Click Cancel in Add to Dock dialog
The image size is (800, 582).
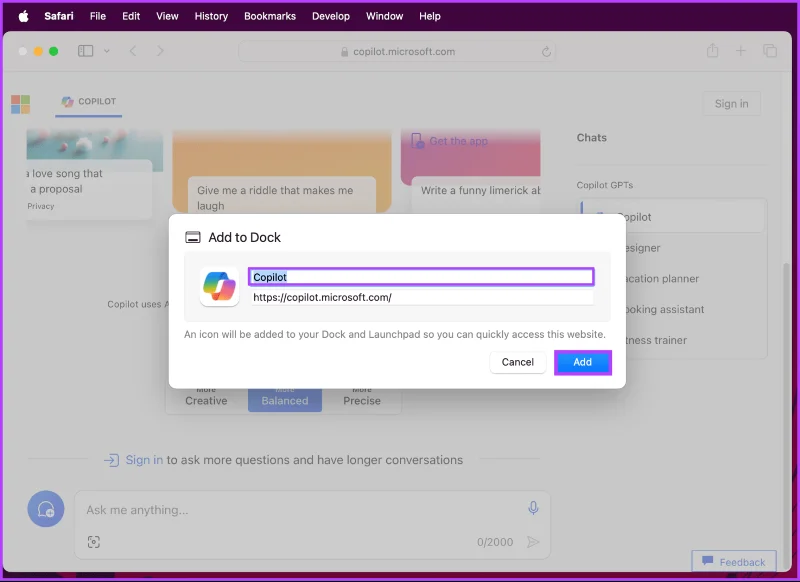click(x=517, y=362)
